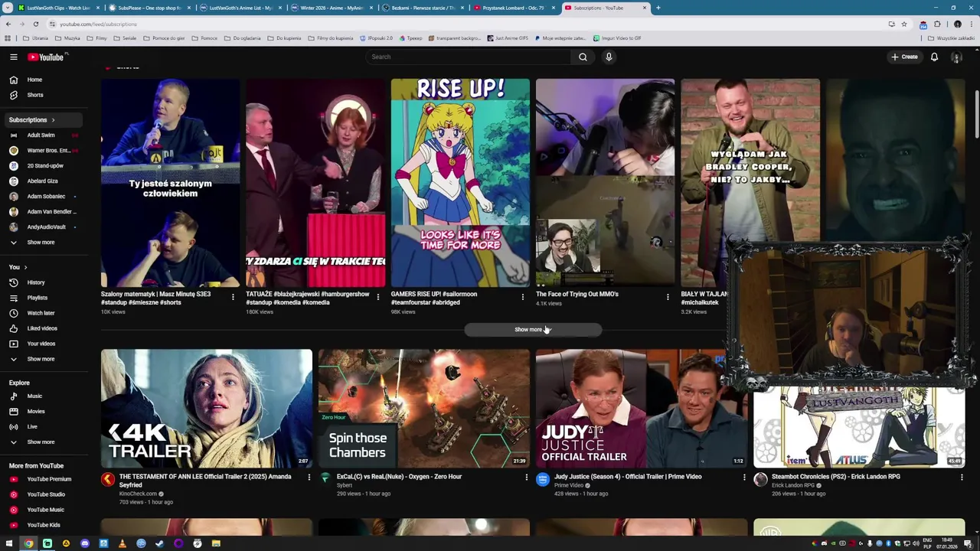Open a new browser tab
The image size is (980, 551).
tap(658, 8)
